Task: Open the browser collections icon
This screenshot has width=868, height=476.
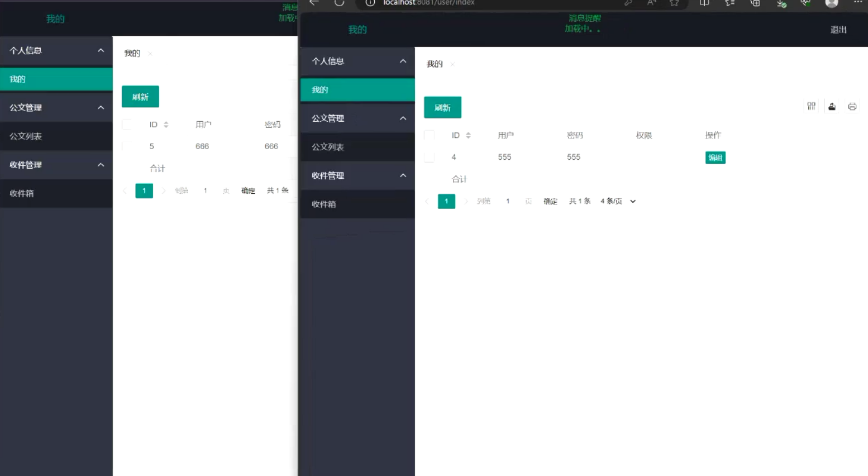Action: coord(755,3)
